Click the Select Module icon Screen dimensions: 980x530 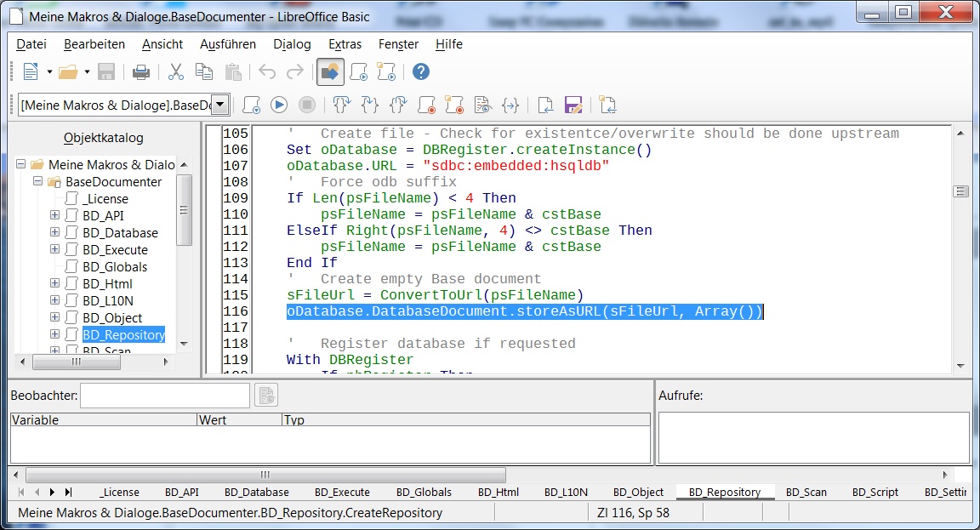click(387, 71)
